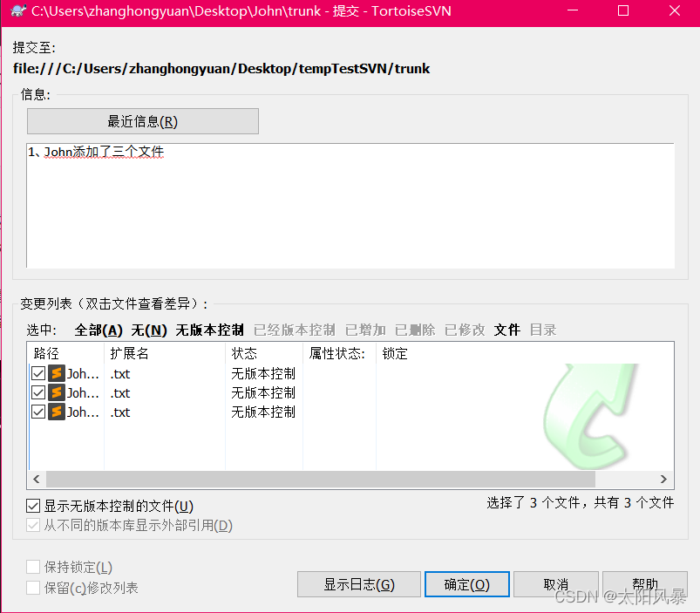
Task: Enable 保持锁定(L) checkbox
Action: pyautogui.click(x=33, y=567)
